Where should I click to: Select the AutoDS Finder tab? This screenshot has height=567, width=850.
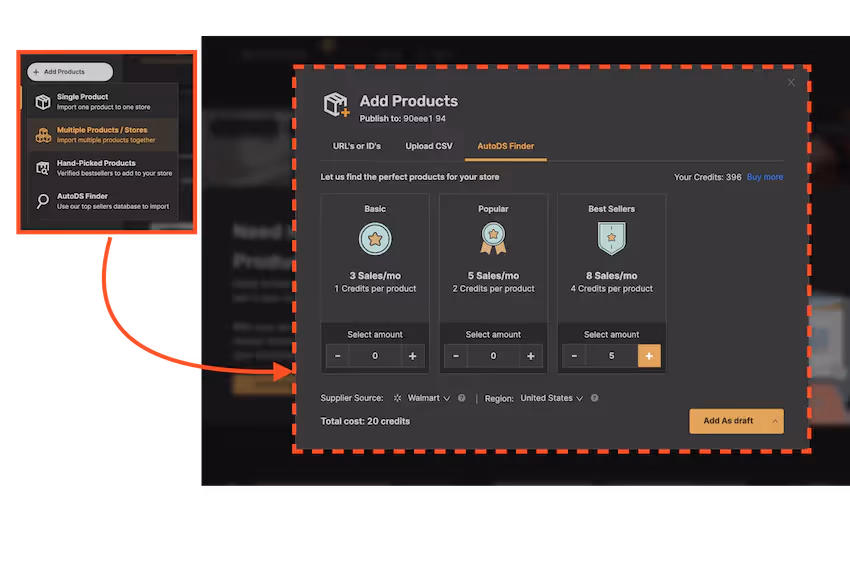[x=506, y=146]
